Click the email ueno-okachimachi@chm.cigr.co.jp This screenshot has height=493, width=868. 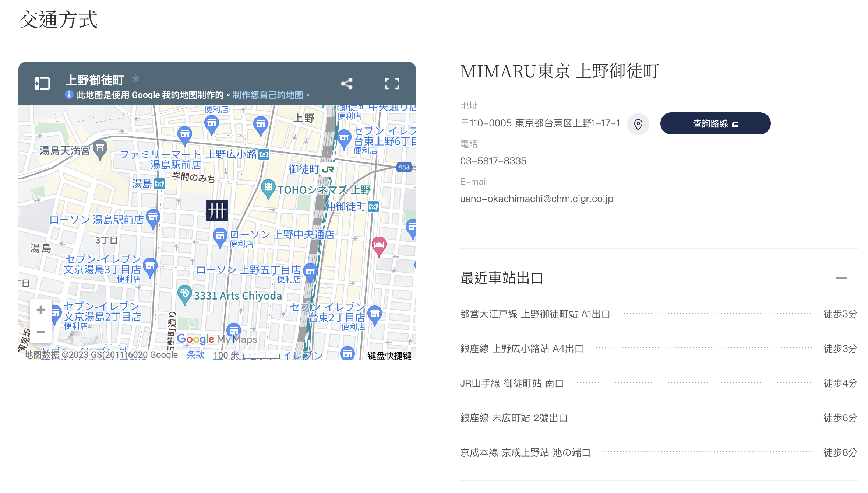tap(537, 199)
